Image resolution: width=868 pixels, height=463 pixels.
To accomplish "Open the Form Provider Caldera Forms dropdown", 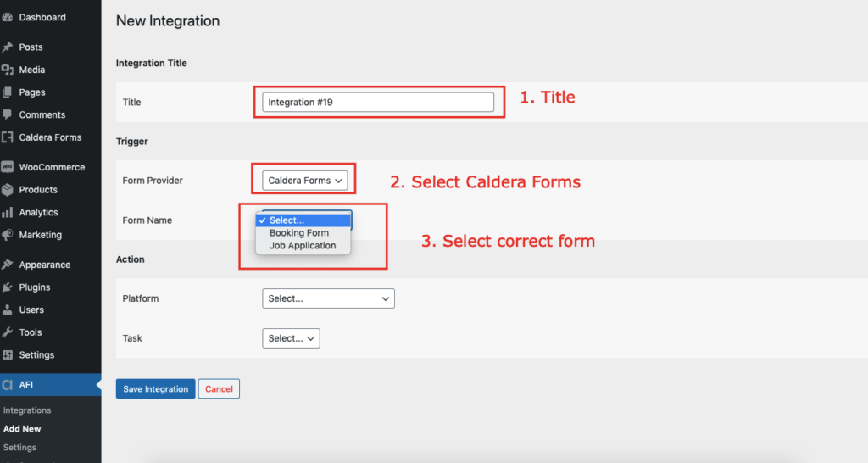I will [305, 181].
